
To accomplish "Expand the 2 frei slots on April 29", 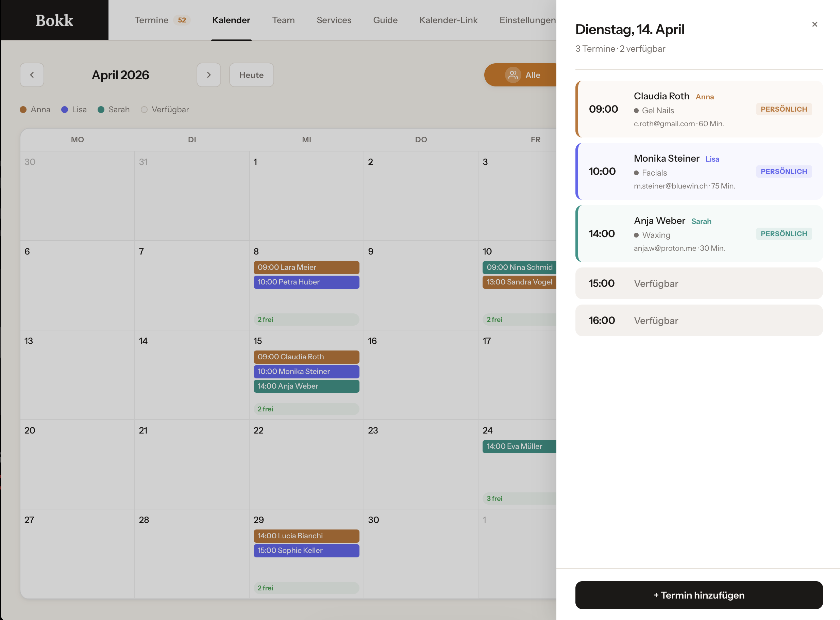I will tap(306, 588).
